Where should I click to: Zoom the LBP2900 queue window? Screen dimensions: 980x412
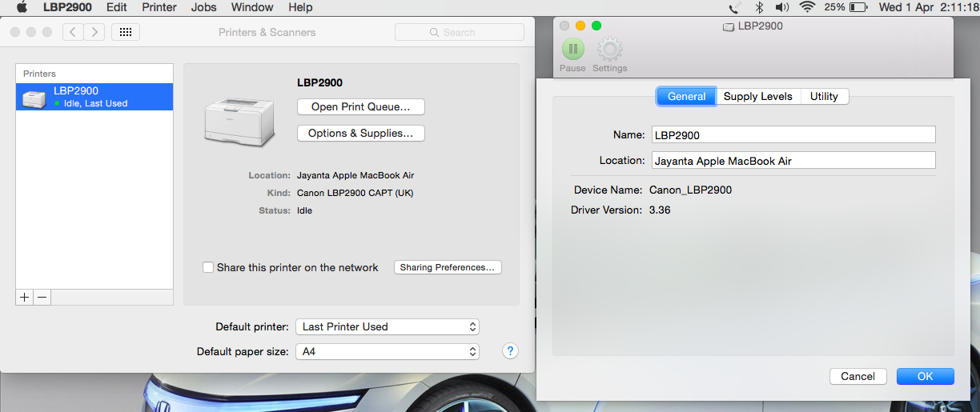pyautogui.click(x=596, y=26)
